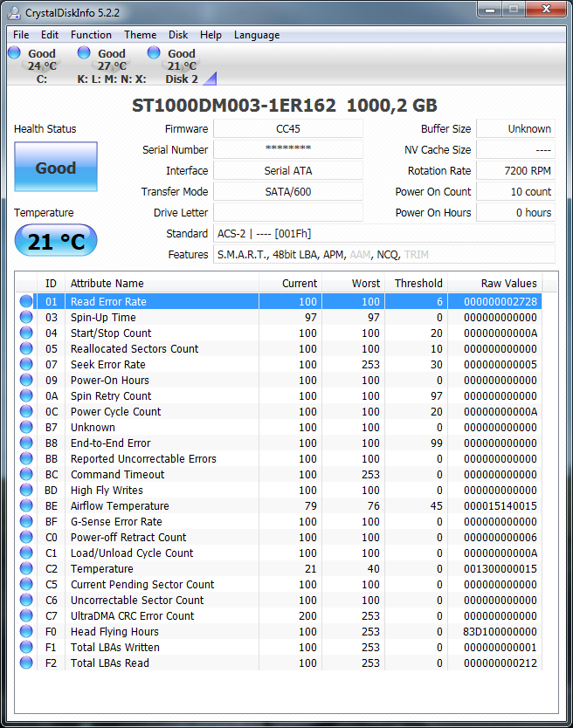Click the status orb beside End-to-End Error
The height and width of the screenshot is (728, 573).
click(x=26, y=443)
